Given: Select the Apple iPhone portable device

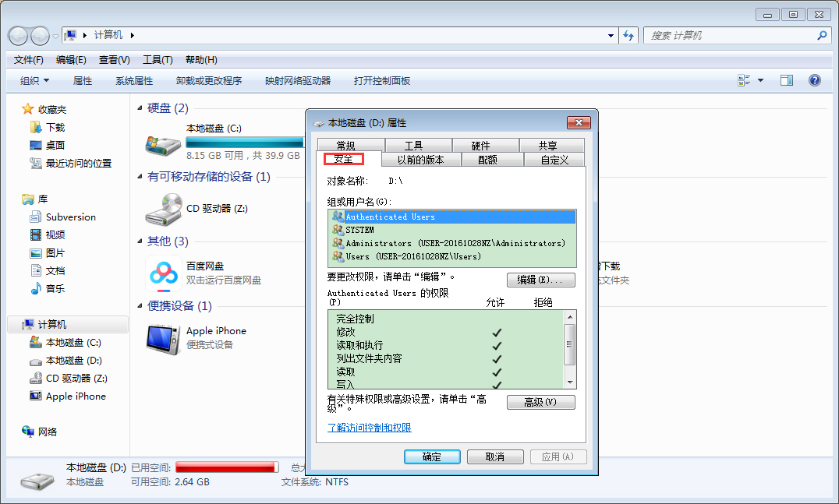Looking at the screenshot, I should [x=218, y=330].
